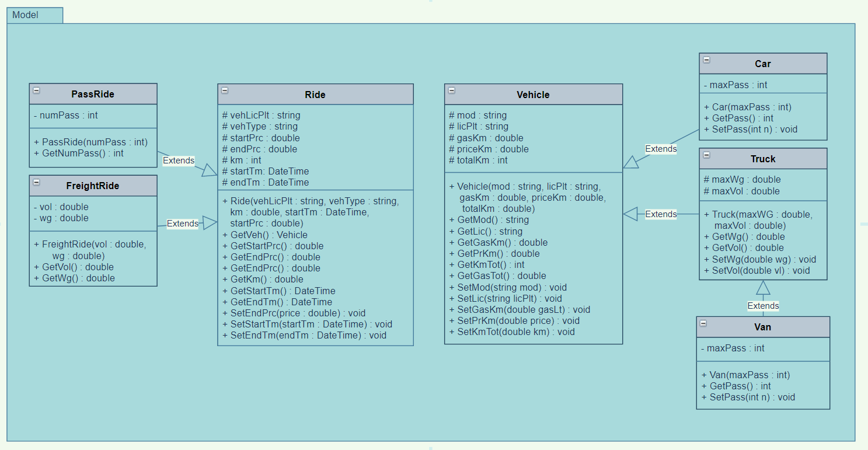Select '# endTm : DateTime' attribute
The image size is (868, 450).
(x=266, y=182)
